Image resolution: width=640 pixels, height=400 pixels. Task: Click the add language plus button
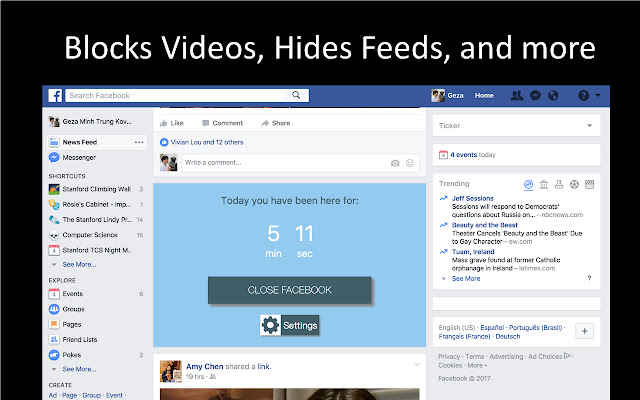pos(585,331)
